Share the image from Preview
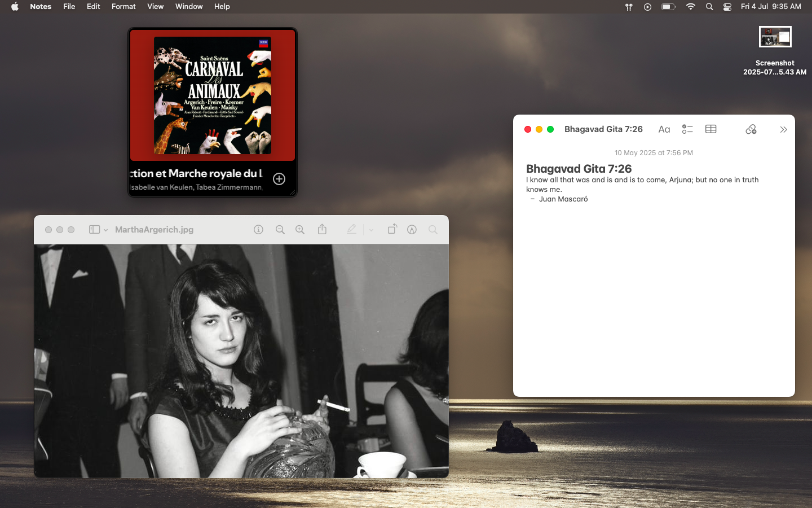 [322, 229]
